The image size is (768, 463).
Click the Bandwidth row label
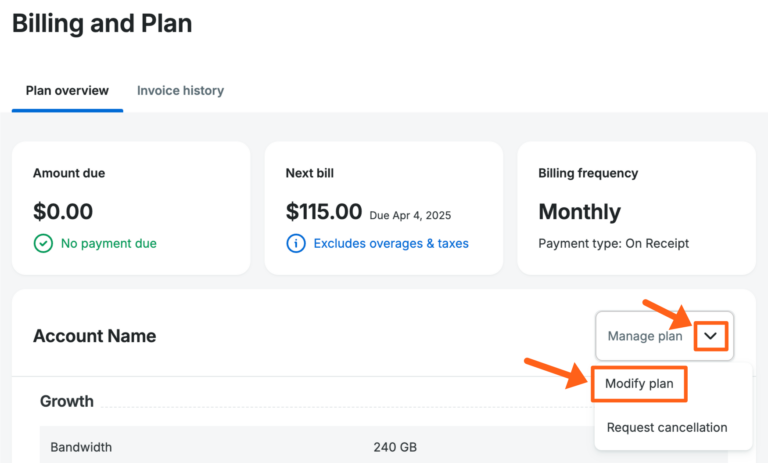click(x=83, y=447)
